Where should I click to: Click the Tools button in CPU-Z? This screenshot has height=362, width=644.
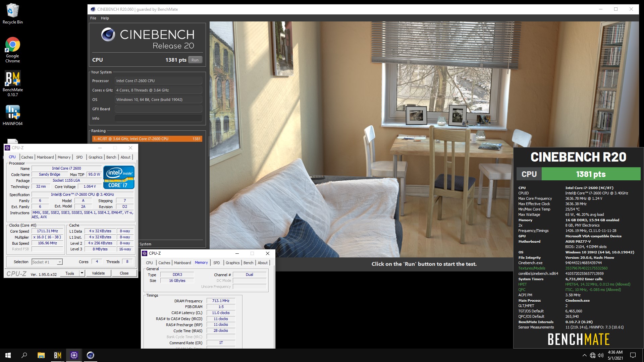pyautogui.click(x=70, y=273)
